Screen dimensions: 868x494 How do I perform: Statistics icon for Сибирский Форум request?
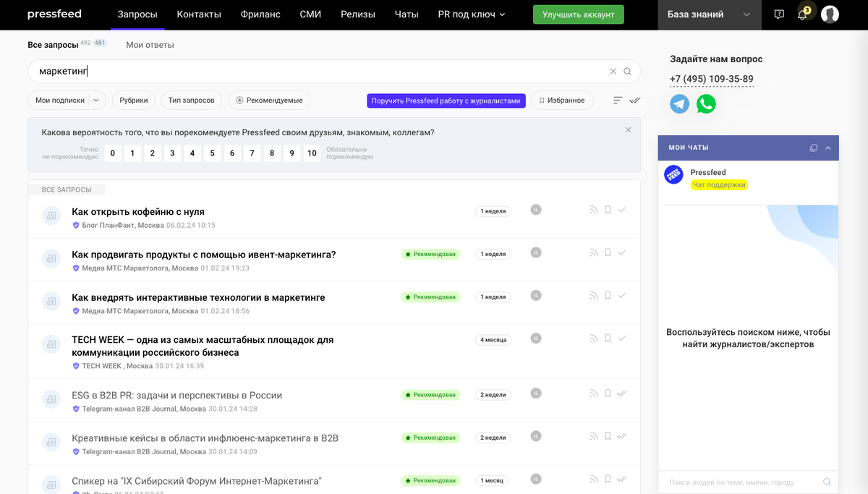[x=536, y=479]
